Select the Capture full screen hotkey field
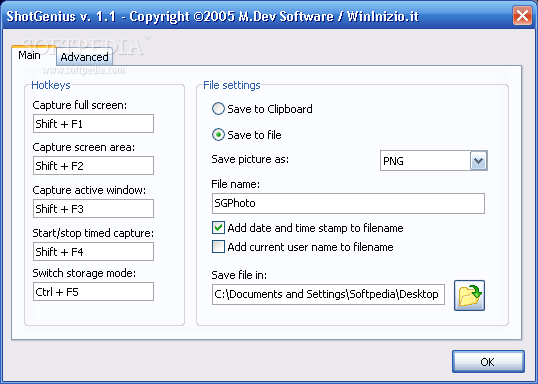The height and width of the screenshot is (384, 538). tap(93, 124)
